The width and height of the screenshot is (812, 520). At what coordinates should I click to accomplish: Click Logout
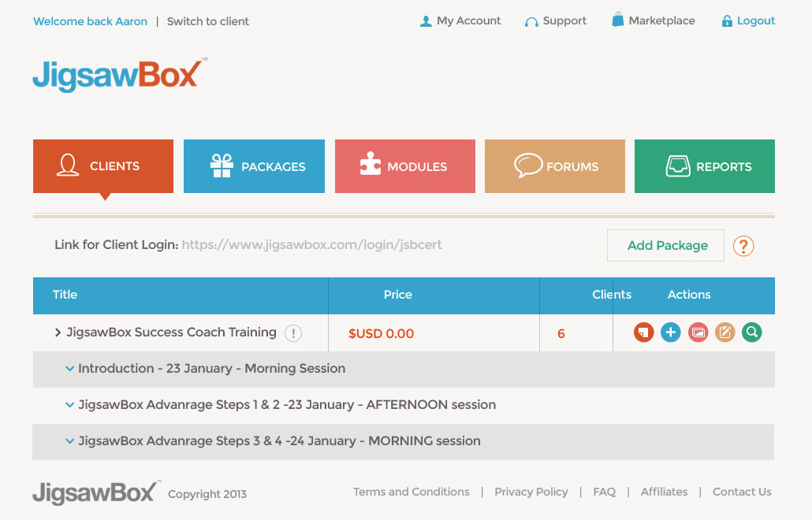tap(748, 20)
